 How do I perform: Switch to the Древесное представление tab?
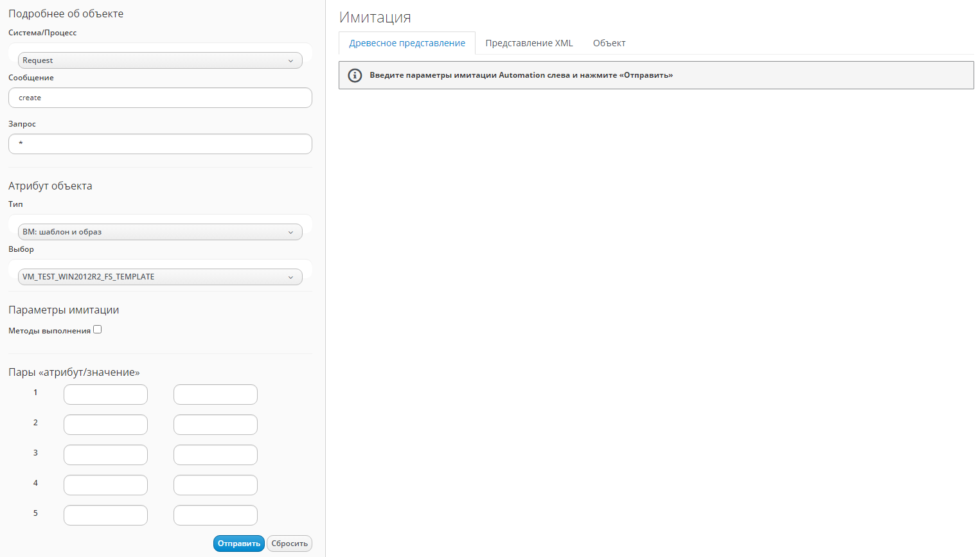coord(407,43)
